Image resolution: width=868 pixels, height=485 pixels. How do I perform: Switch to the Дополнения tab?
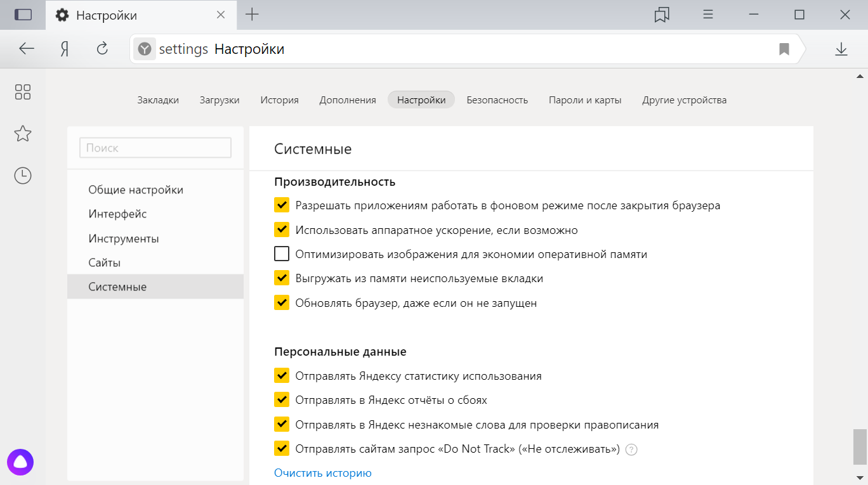pyautogui.click(x=348, y=100)
